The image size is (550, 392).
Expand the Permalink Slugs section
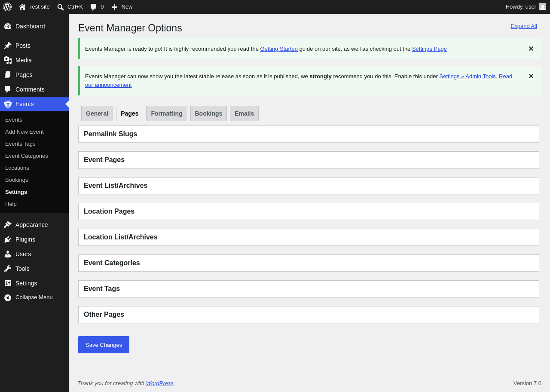click(x=309, y=134)
